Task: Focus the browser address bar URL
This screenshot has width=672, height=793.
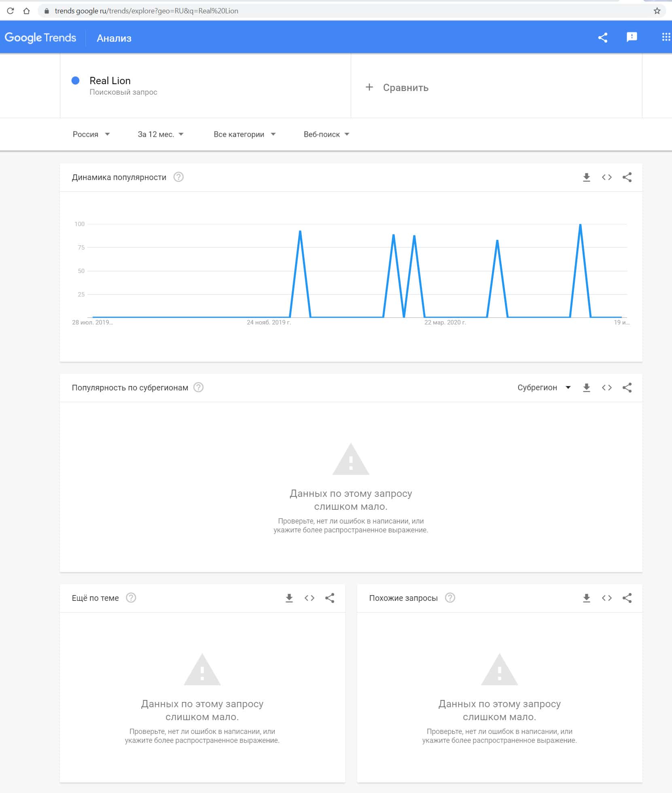Action: pyautogui.click(x=146, y=11)
